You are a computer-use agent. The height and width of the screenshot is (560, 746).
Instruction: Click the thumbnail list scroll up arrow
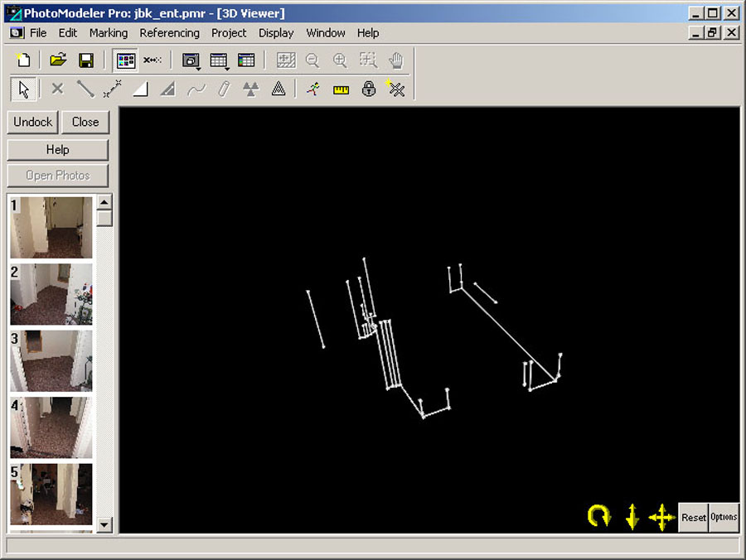click(104, 202)
